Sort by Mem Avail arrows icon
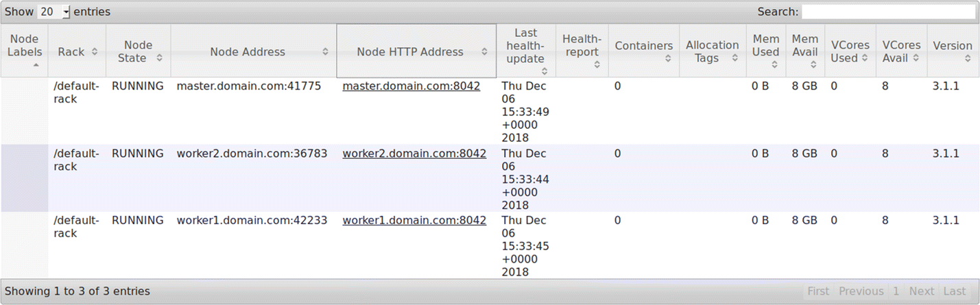This screenshot has width=980, height=305. [x=813, y=65]
